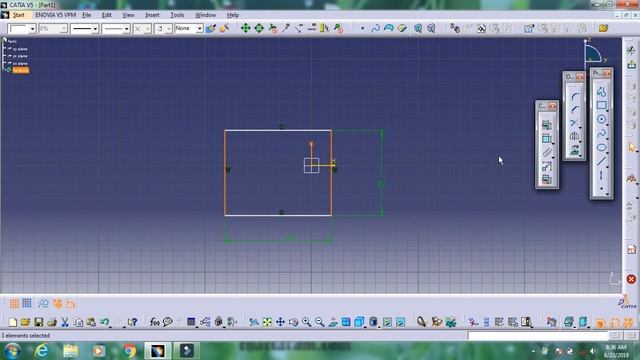Expand the Line tool sub-options arrow

[607, 167]
